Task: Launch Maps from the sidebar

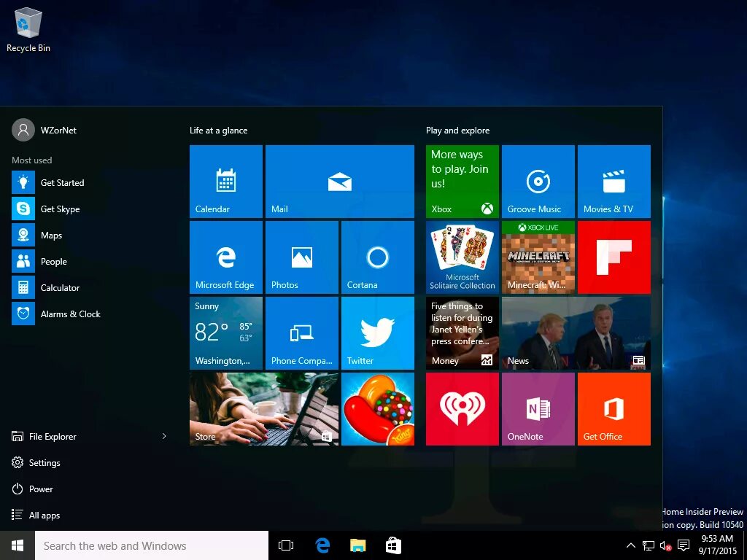Action: (51, 235)
